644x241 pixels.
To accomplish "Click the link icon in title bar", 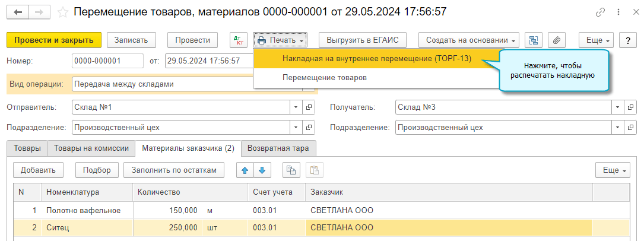I will [x=601, y=12].
